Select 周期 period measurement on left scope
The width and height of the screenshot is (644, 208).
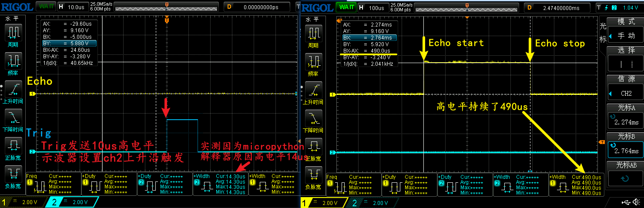pyautogui.click(x=13, y=36)
